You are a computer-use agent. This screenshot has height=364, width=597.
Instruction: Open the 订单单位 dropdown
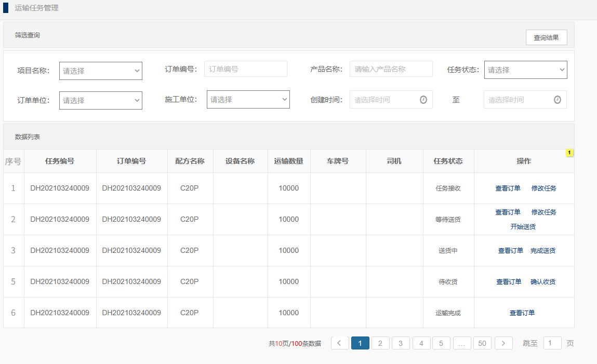pos(100,100)
